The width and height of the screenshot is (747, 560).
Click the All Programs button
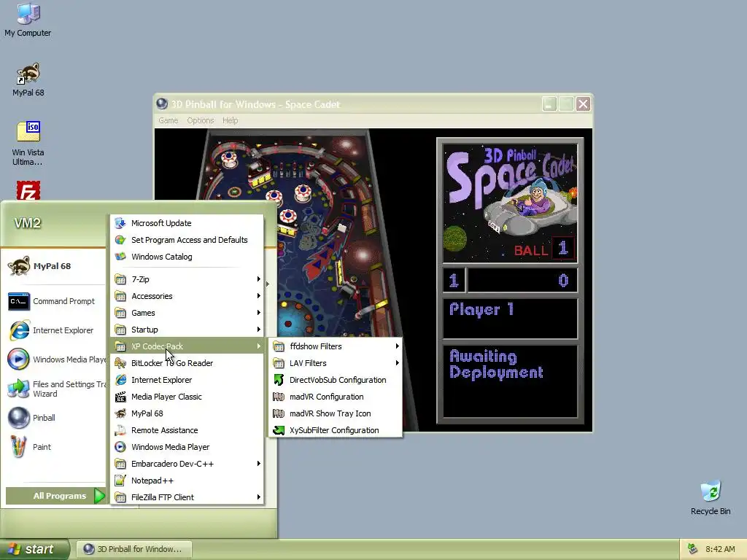click(x=55, y=496)
